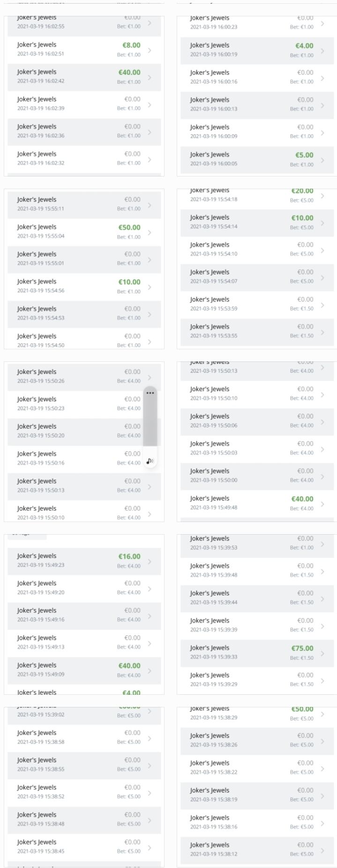
Task: Open the Joker's Jewels entry from 15:53:59
Action: [253, 304]
